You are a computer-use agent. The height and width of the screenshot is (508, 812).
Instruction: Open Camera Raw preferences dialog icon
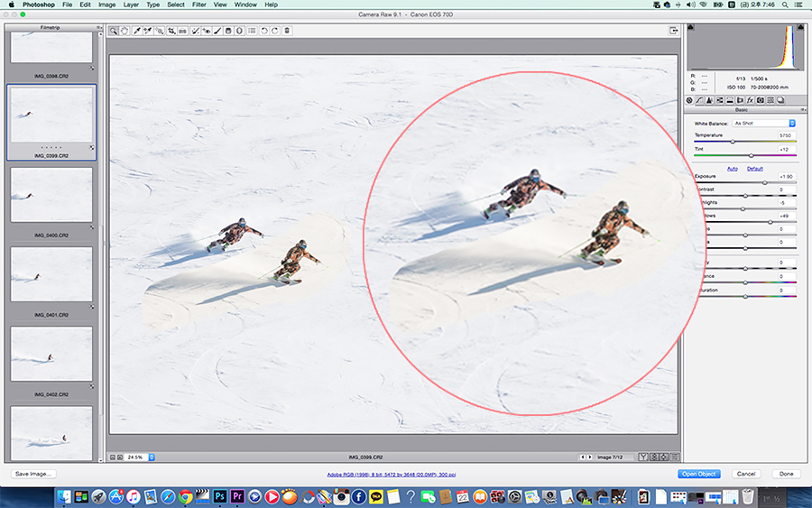(252, 31)
